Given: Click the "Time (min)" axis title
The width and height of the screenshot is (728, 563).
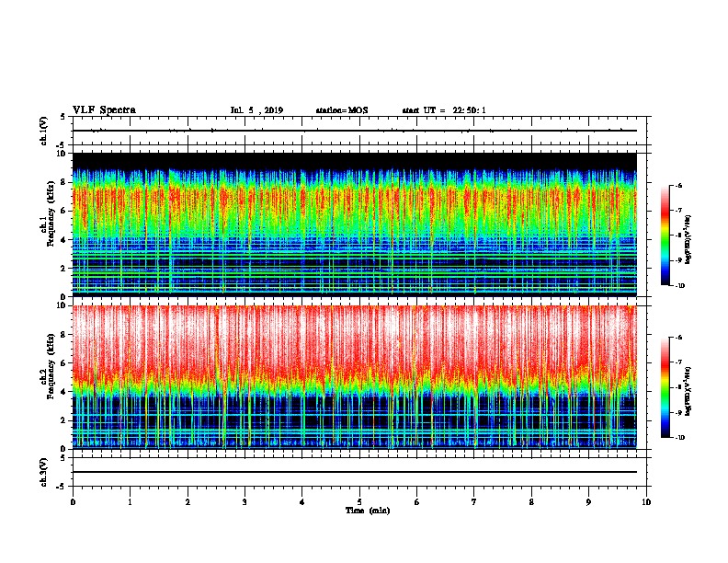Looking at the screenshot, I should coord(368,511).
